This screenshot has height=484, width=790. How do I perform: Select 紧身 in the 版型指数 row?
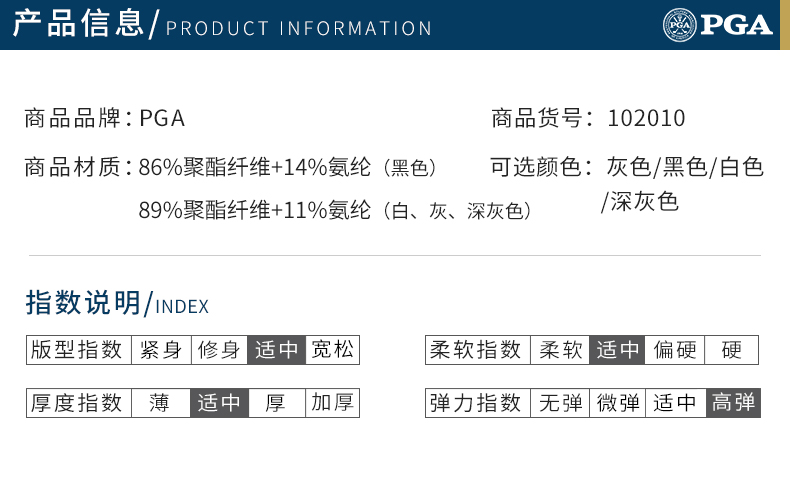pos(161,350)
